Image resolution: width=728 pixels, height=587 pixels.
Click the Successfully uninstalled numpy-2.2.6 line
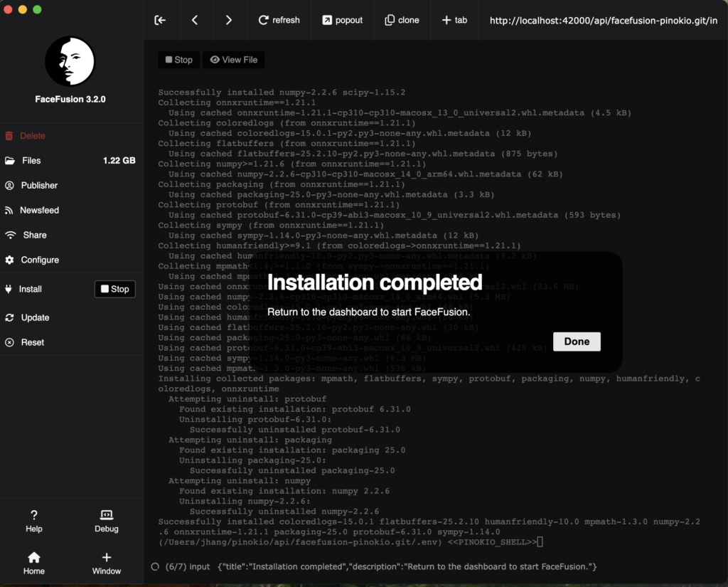pos(284,512)
